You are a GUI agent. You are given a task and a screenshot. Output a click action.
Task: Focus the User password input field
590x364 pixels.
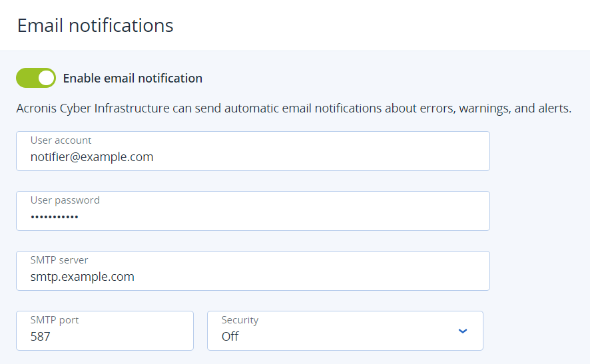click(x=253, y=210)
